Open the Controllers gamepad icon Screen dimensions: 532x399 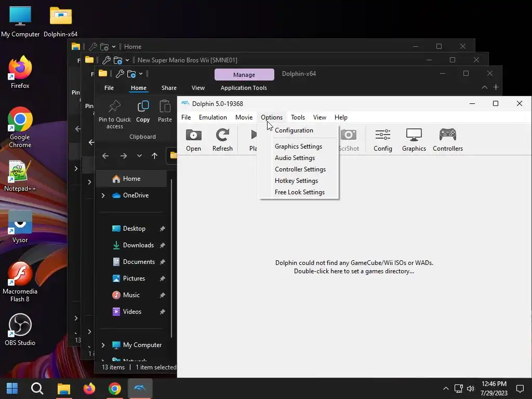(x=447, y=140)
